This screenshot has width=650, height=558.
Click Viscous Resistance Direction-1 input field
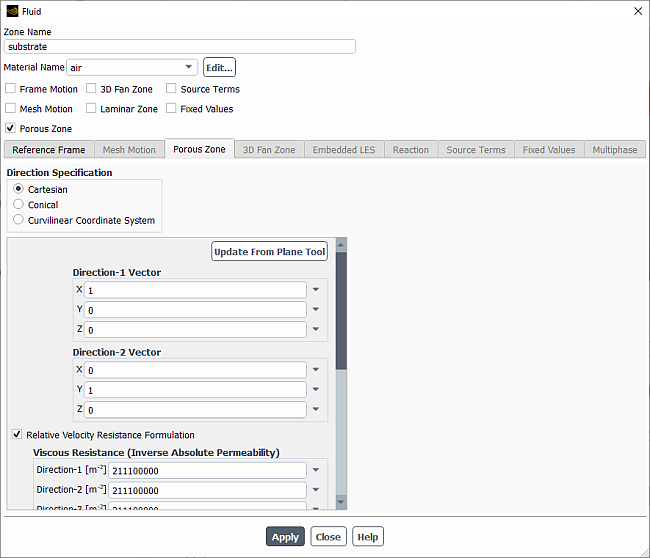click(207, 470)
